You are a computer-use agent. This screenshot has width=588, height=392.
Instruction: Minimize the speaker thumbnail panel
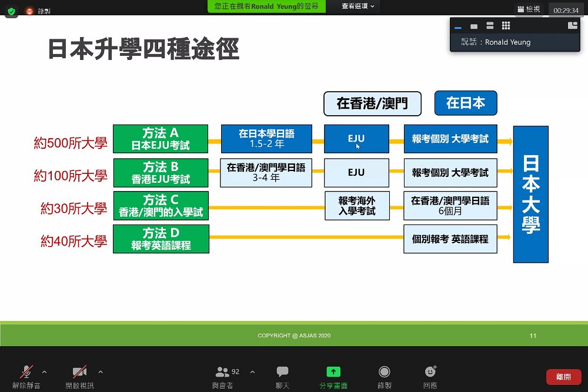click(458, 26)
